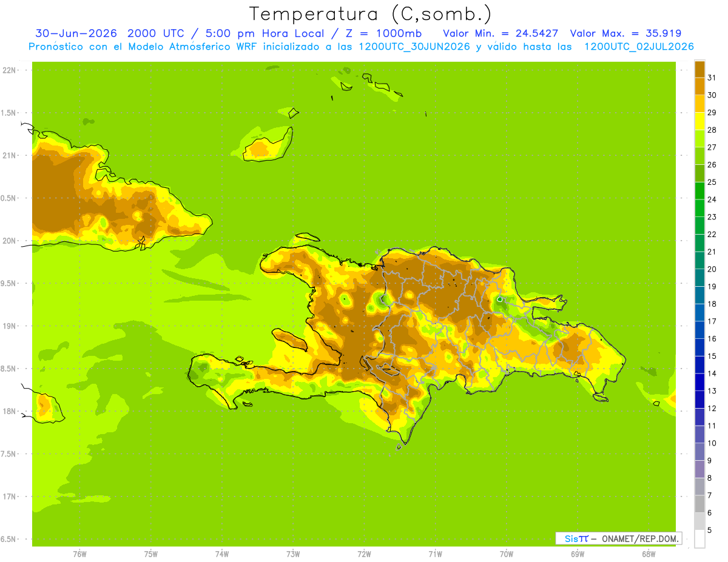Click the longitude axis label "75W"
The width and height of the screenshot is (728, 562).
(x=150, y=555)
